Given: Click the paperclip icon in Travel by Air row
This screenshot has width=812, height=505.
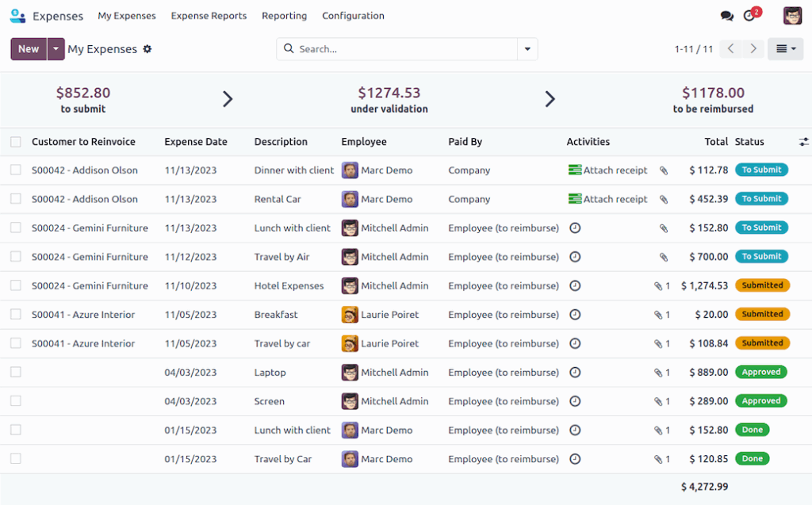Looking at the screenshot, I should [664, 257].
